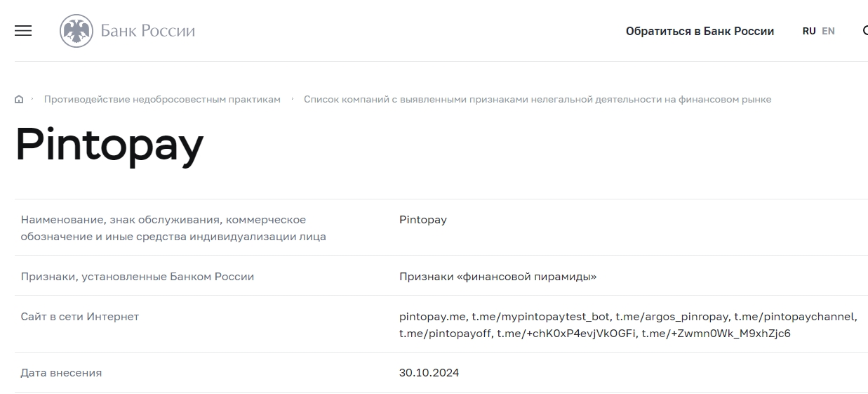
Task: Select "Признаки, установленные Банком России" label
Action: [x=138, y=277]
